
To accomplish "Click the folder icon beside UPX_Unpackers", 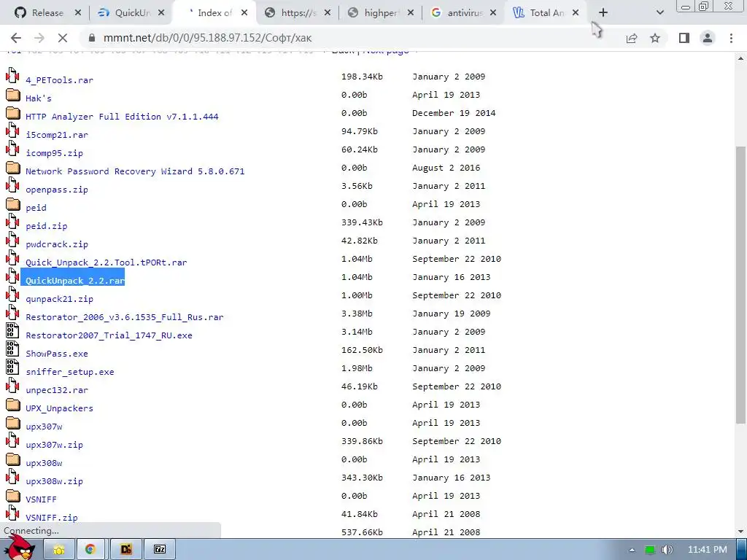I will coord(13,405).
